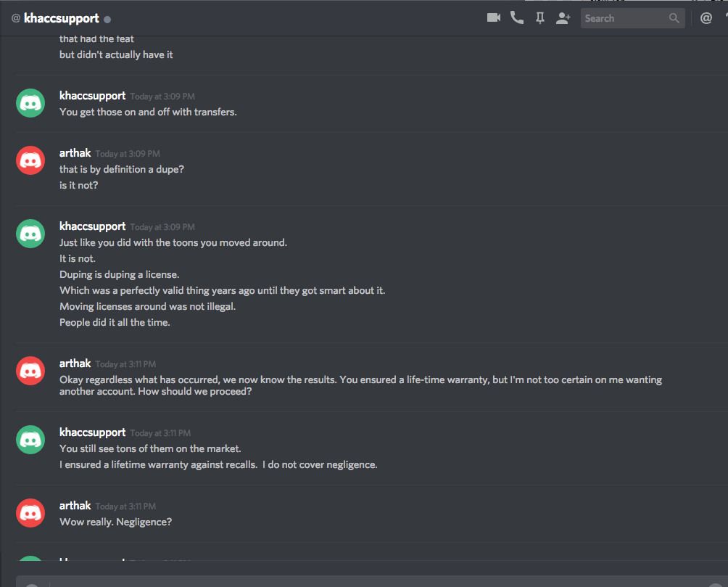Screen dimensions: 728x587
Task: Click khaccsupport name on 'tons of them' message
Action: [92, 432]
